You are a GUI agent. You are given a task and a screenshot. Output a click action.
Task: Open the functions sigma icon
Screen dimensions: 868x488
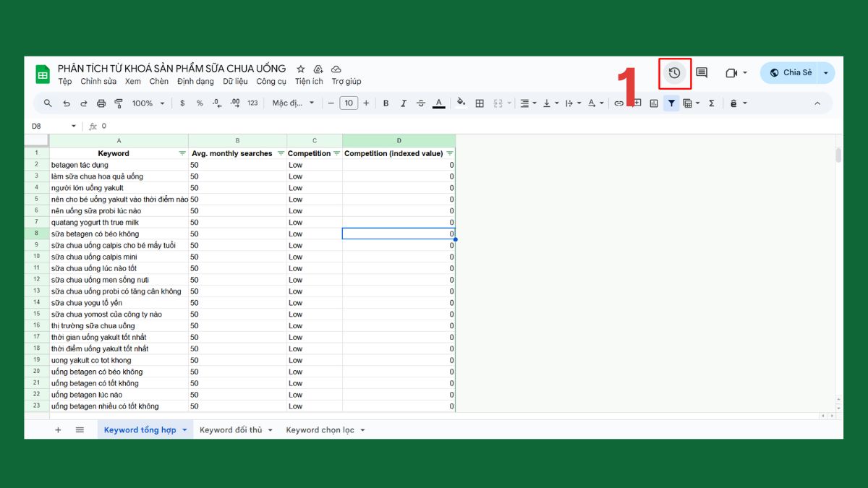pos(711,103)
